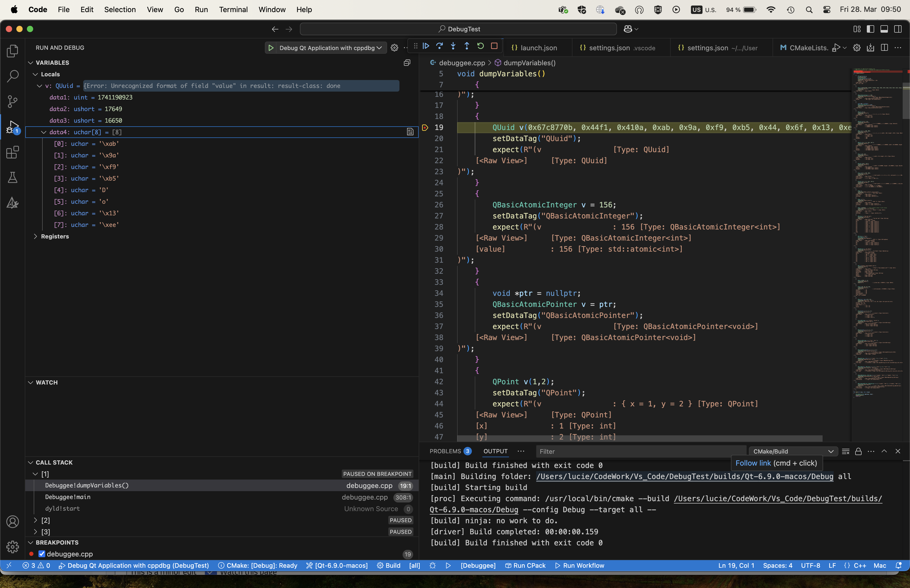The width and height of the screenshot is (910, 588).
Task: Open Source Control view
Action: [13, 101]
